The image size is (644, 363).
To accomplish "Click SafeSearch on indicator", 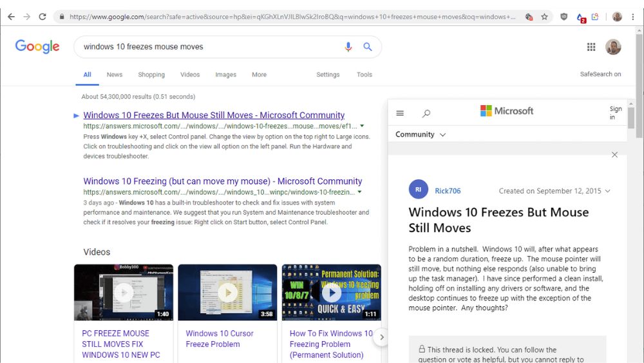I will click(x=600, y=74).
